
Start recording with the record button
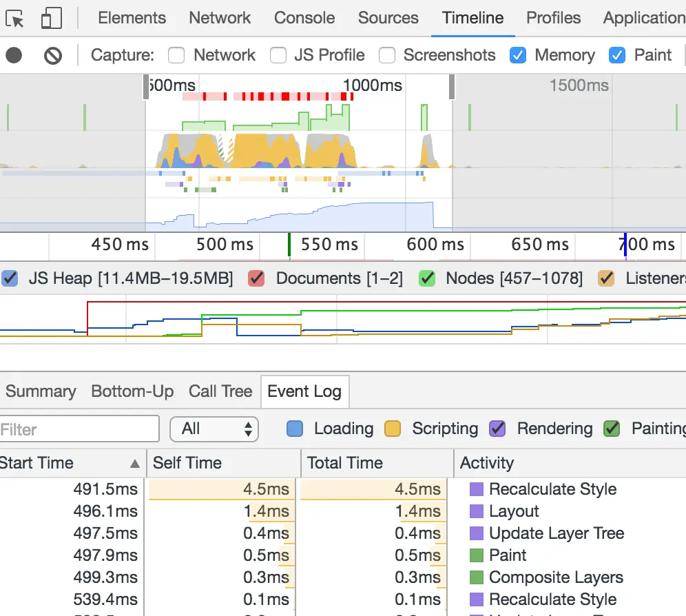(x=13, y=55)
